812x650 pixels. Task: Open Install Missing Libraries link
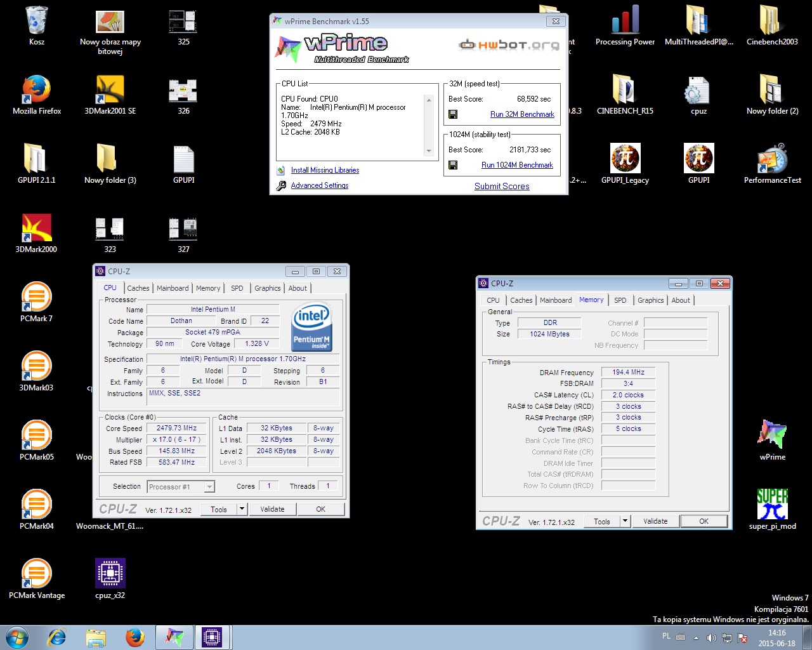click(x=325, y=170)
